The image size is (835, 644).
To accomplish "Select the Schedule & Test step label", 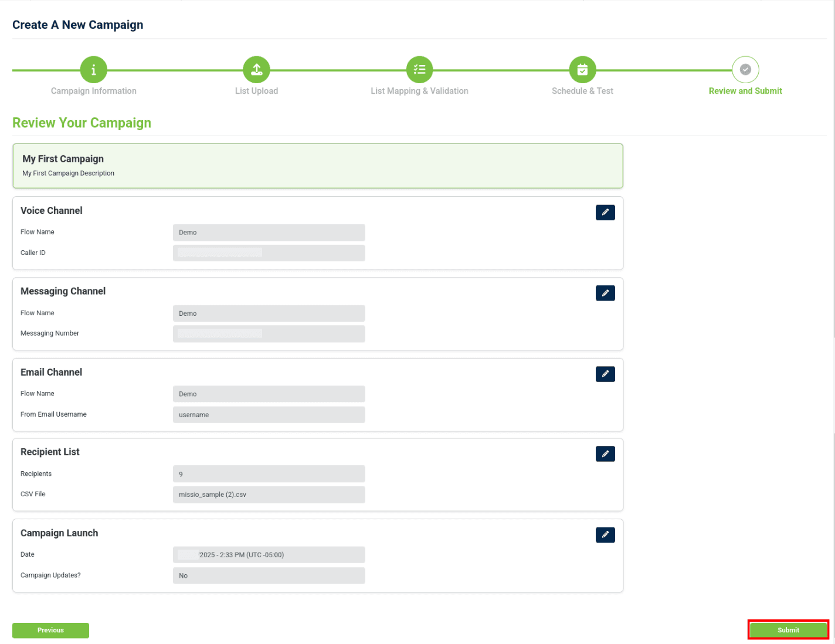I will tap(582, 91).
